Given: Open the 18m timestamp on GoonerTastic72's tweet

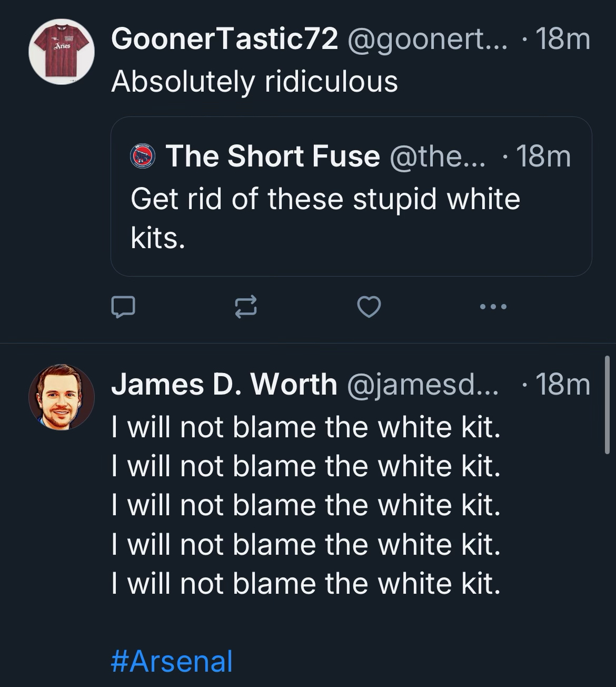Looking at the screenshot, I should [562, 40].
